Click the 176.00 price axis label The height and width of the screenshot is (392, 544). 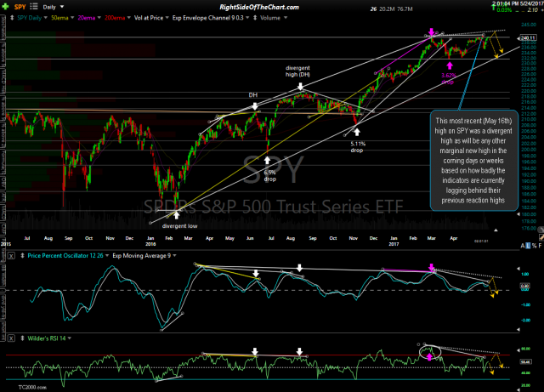point(529,228)
